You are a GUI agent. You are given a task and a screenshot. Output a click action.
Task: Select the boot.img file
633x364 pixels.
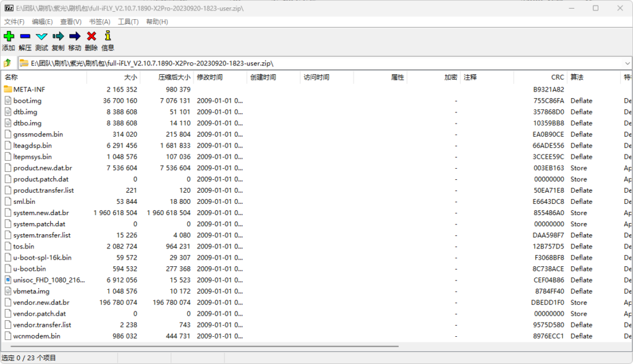coord(27,101)
